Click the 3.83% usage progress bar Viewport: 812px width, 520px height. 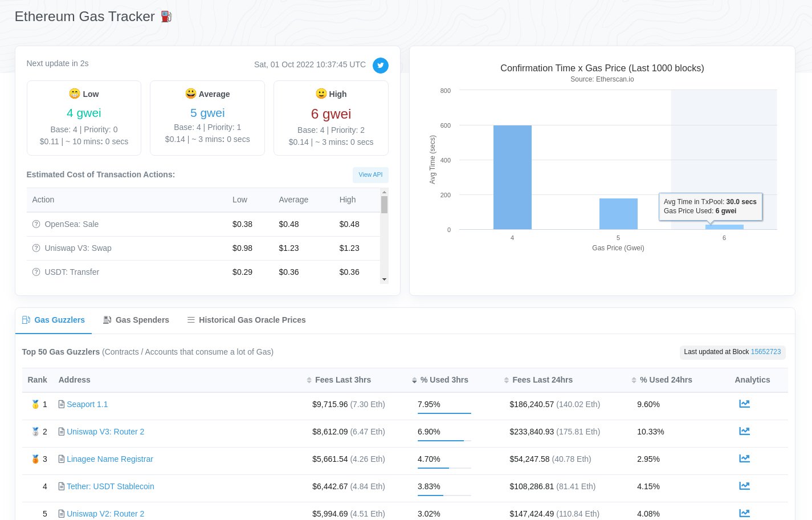coord(444,495)
